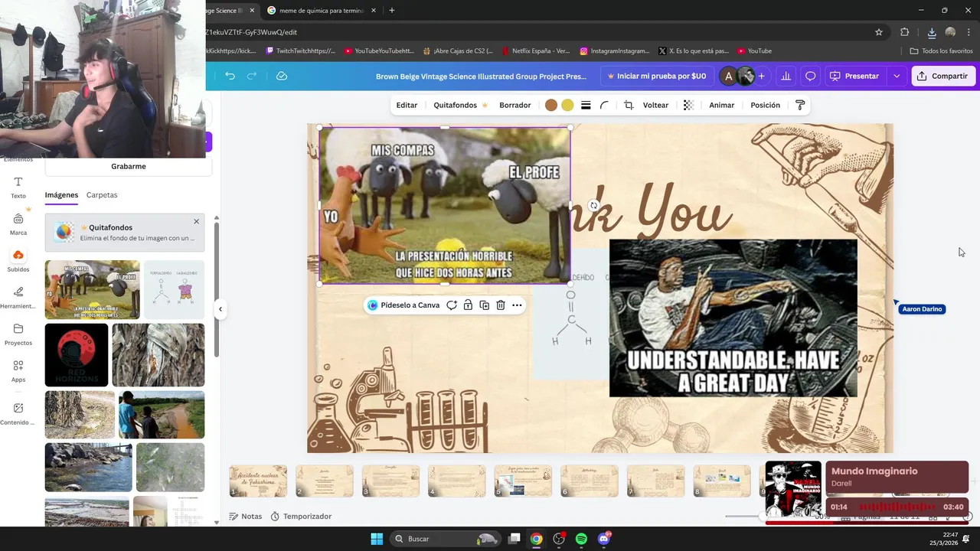This screenshot has height=551, width=980.
Task: Click the rotate handle on the slide
Action: click(x=593, y=205)
